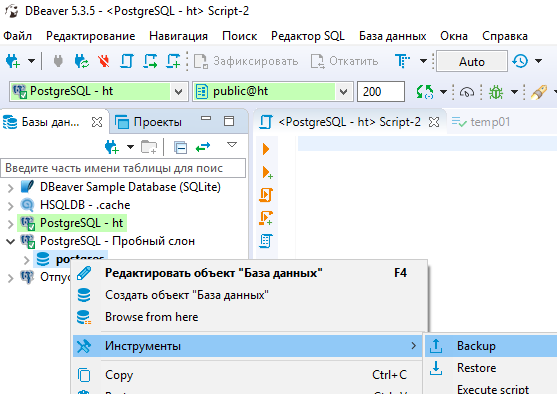The width and height of the screenshot is (557, 394).
Task: Click the transaction log clock icon
Action: (x=520, y=61)
